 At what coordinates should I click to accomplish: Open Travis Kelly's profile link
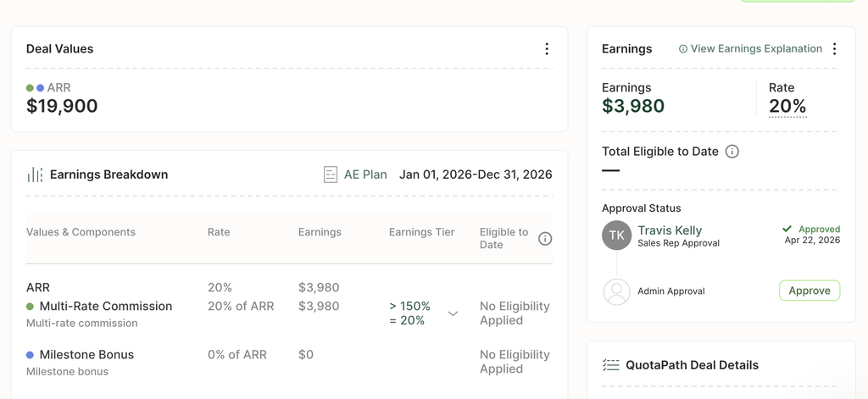(670, 230)
